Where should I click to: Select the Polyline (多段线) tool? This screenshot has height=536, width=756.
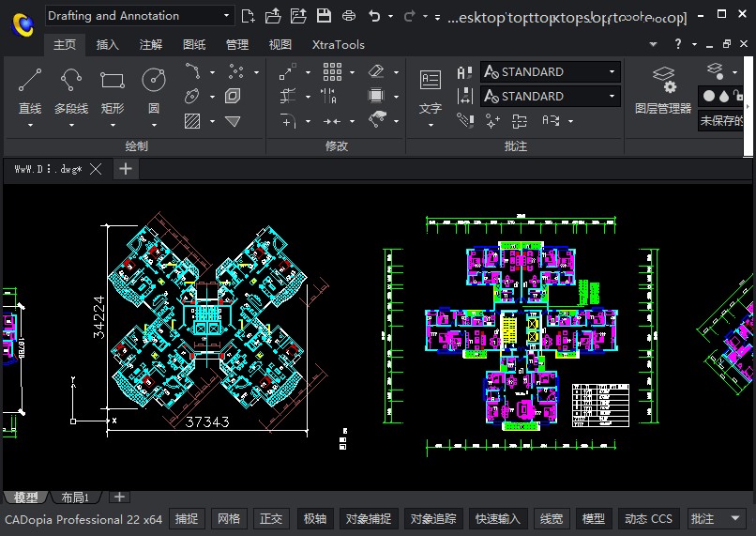[x=71, y=90]
